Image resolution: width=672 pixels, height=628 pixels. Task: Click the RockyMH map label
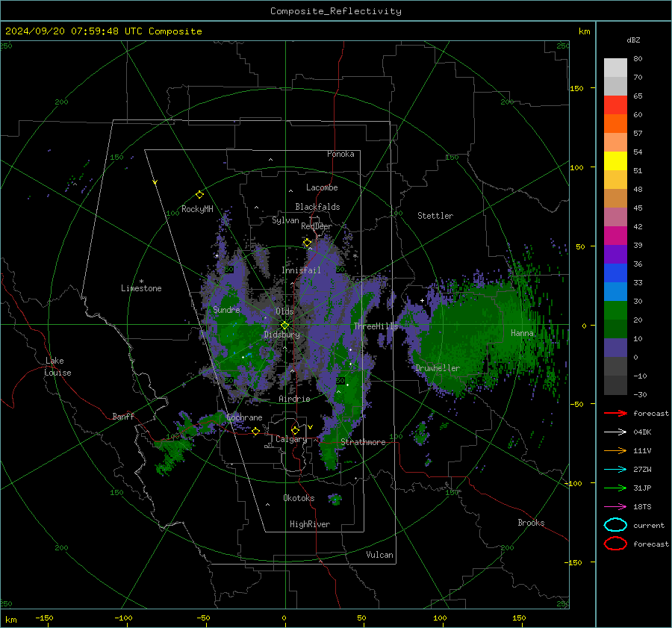click(x=197, y=209)
